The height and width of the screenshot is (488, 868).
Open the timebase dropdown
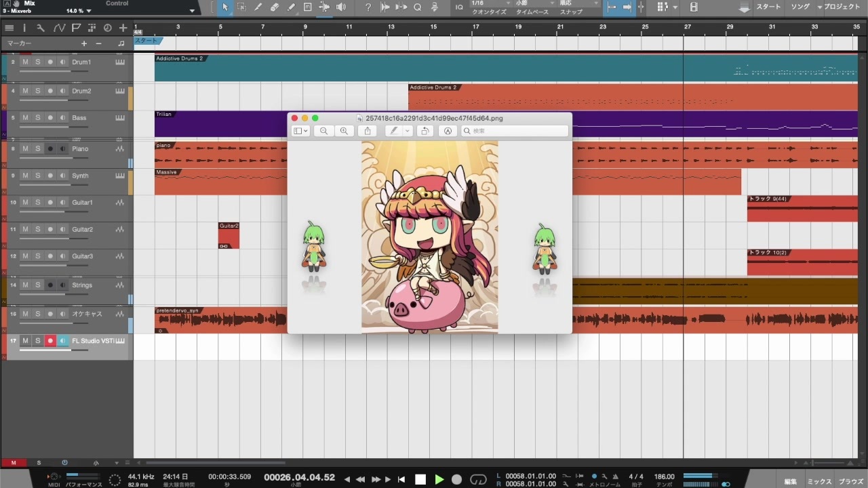[x=534, y=3]
